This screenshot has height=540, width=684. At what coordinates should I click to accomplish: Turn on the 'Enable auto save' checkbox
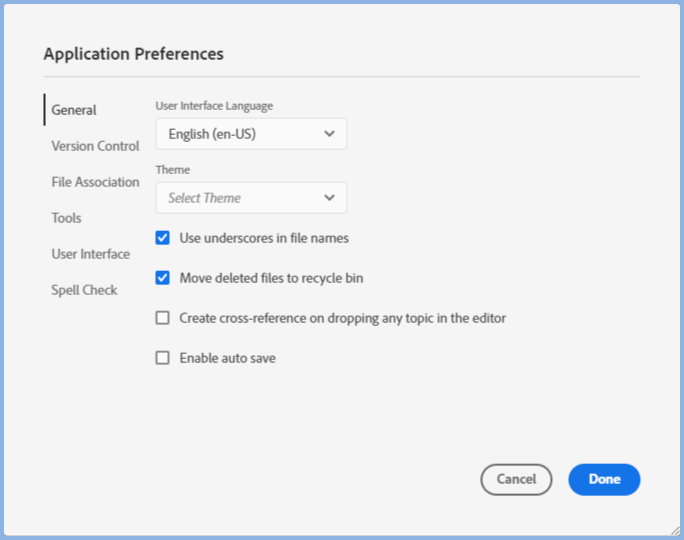pyautogui.click(x=163, y=358)
